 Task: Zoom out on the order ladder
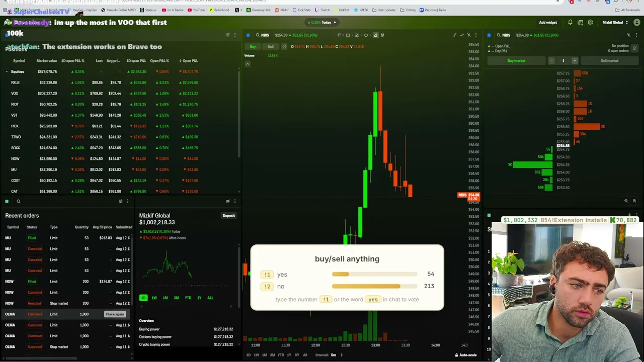[626, 201]
